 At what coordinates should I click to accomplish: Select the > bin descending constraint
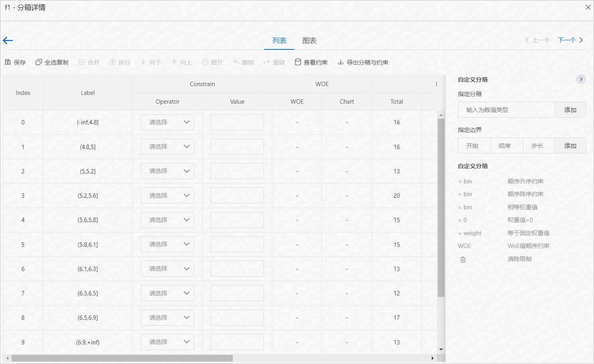coord(465,194)
